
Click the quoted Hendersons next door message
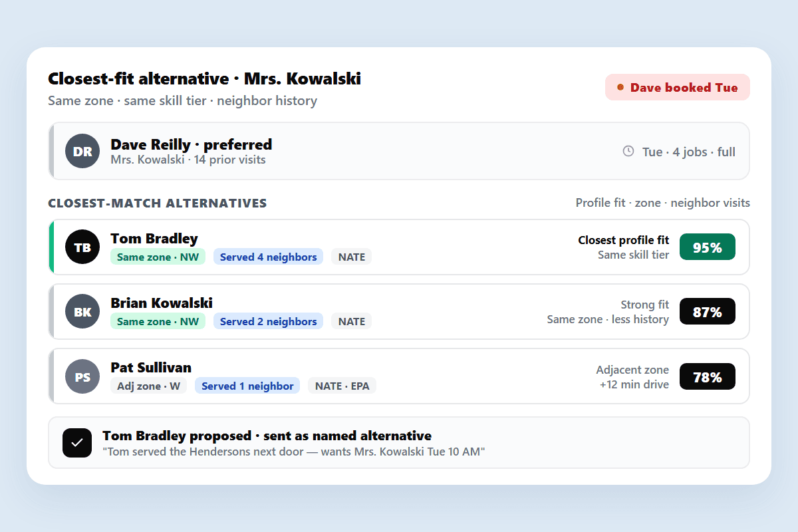tap(294, 452)
